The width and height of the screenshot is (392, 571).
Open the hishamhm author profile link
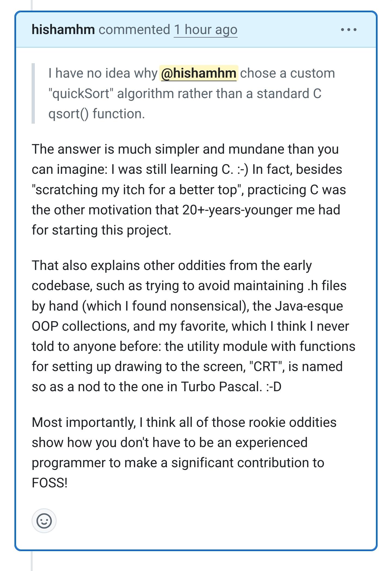pyautogui.click(x=63, y=29)
